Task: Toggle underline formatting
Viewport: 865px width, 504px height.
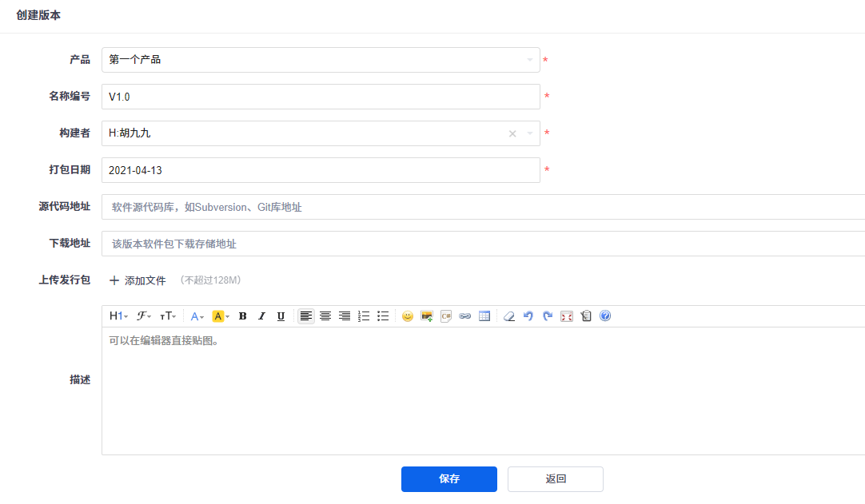Action: pos(281,316)
